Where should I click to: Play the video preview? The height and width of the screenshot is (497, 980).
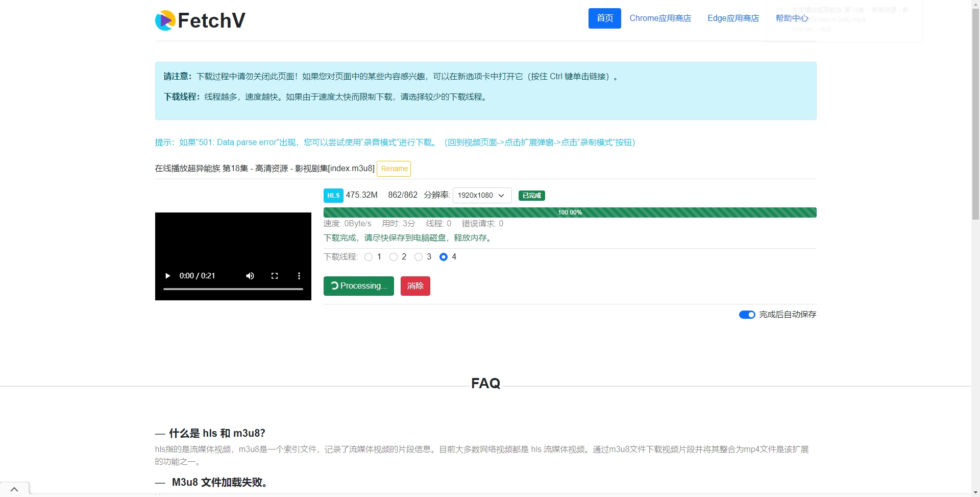click(167, 276)
